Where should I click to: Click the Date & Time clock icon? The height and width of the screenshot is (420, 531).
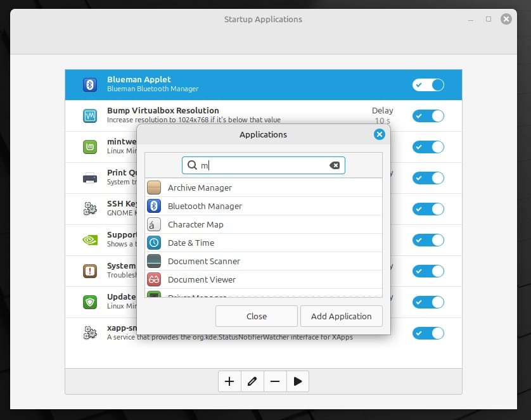pyautogui.click(x=154, y=243)
